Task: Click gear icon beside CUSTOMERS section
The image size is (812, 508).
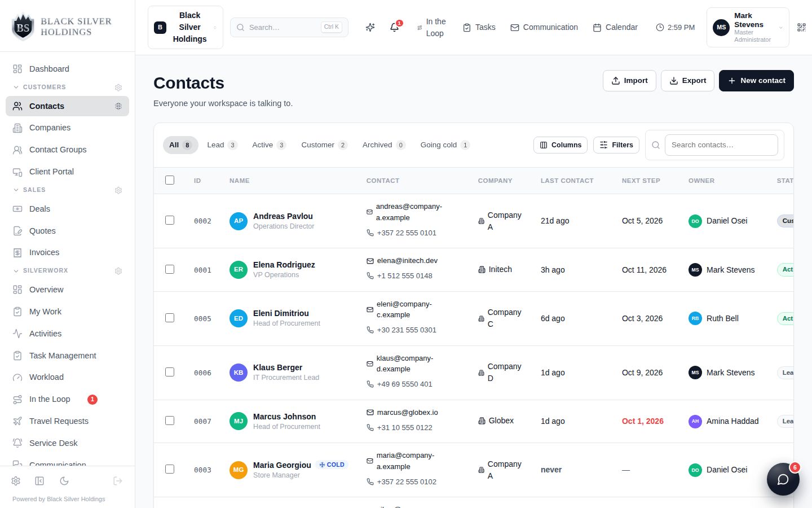Action: 118,87
